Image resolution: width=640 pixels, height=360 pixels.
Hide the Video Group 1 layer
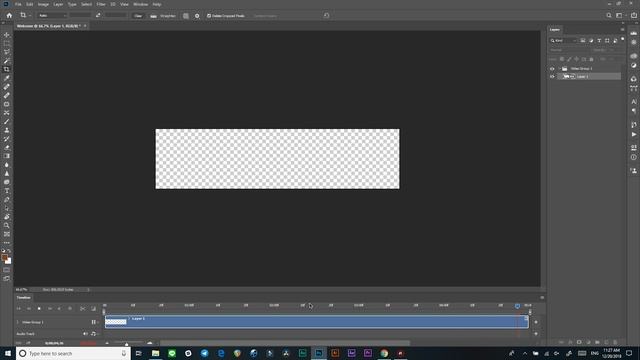pos(552,69)
